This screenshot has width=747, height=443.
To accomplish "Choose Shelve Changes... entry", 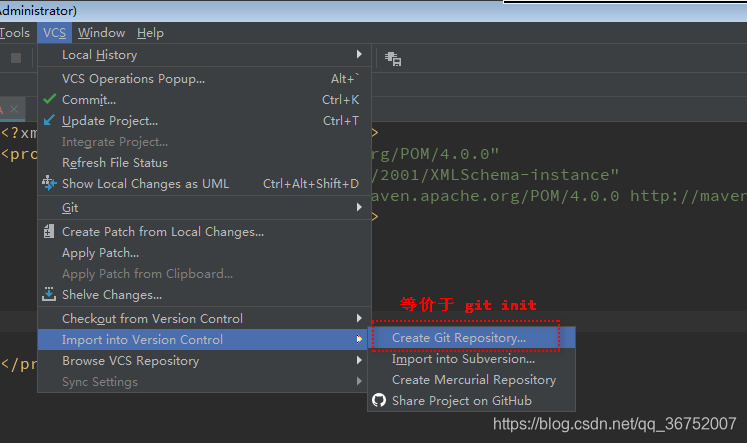I will 204,295.
